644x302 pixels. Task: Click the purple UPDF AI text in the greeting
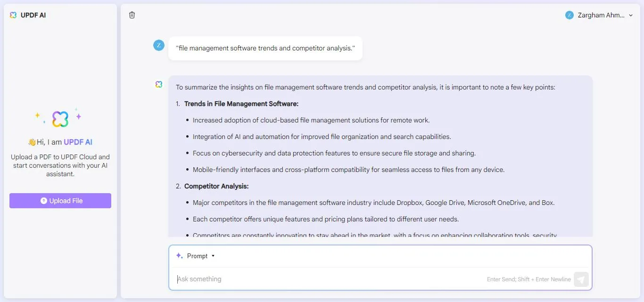(77, 142)
